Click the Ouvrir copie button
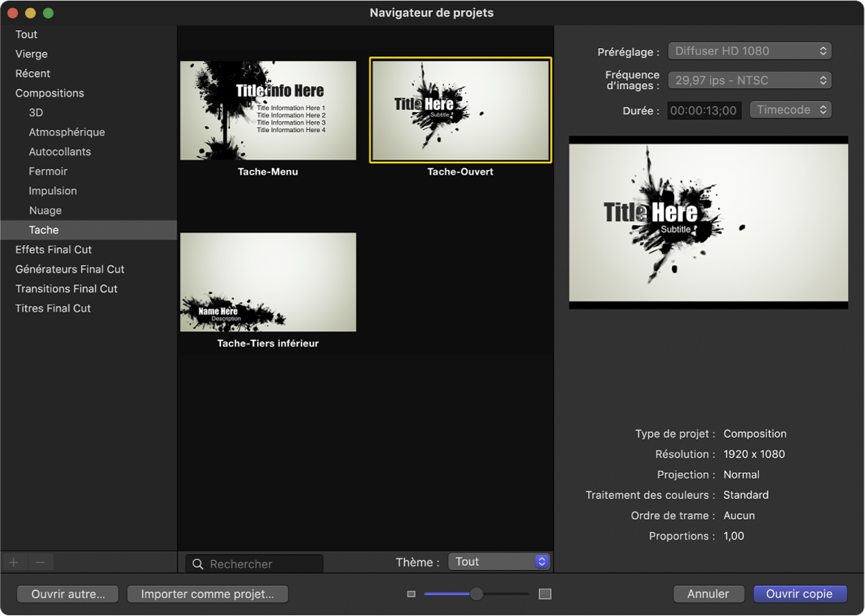 click(800, 594)
